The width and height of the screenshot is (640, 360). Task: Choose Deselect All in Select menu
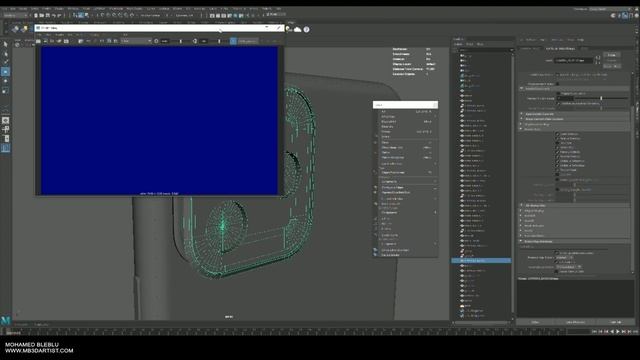click(x=407, y=122)
